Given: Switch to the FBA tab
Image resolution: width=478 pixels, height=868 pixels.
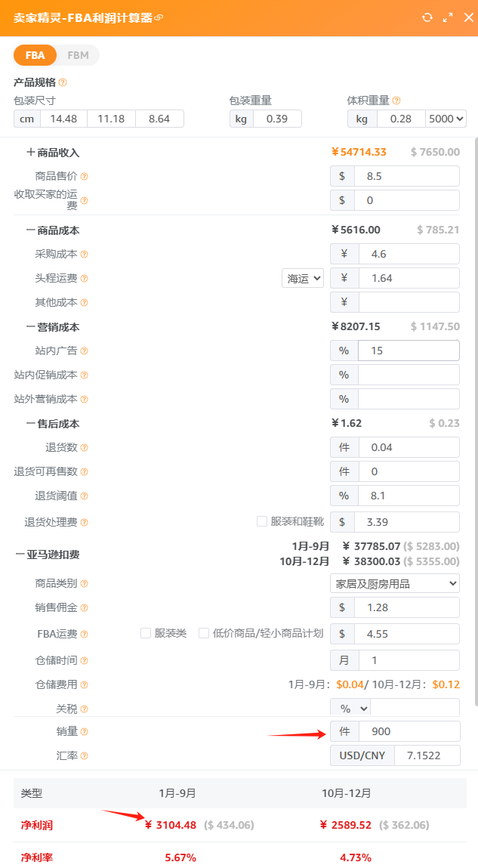Looking at the screenshot, I should (x=35, y=55).
